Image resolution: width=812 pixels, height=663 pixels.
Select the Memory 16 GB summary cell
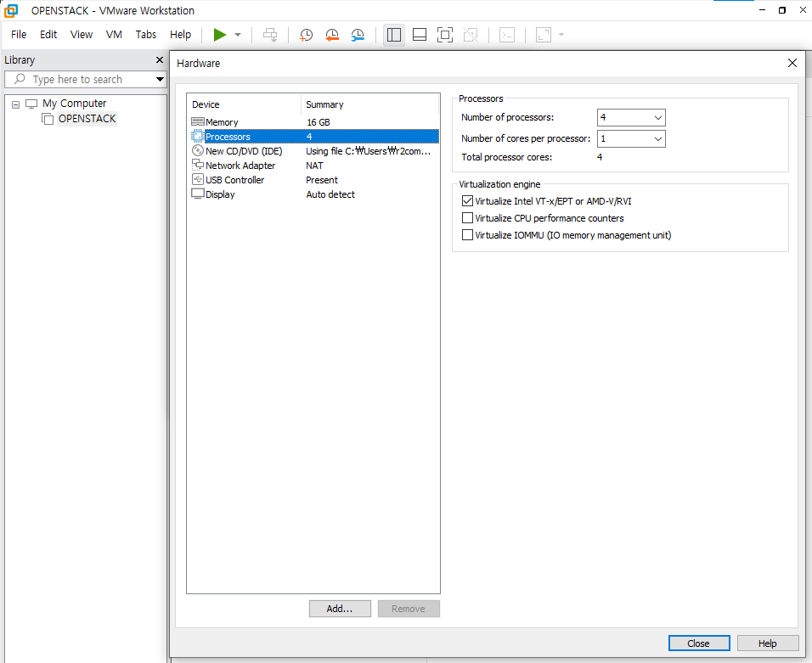318,122
